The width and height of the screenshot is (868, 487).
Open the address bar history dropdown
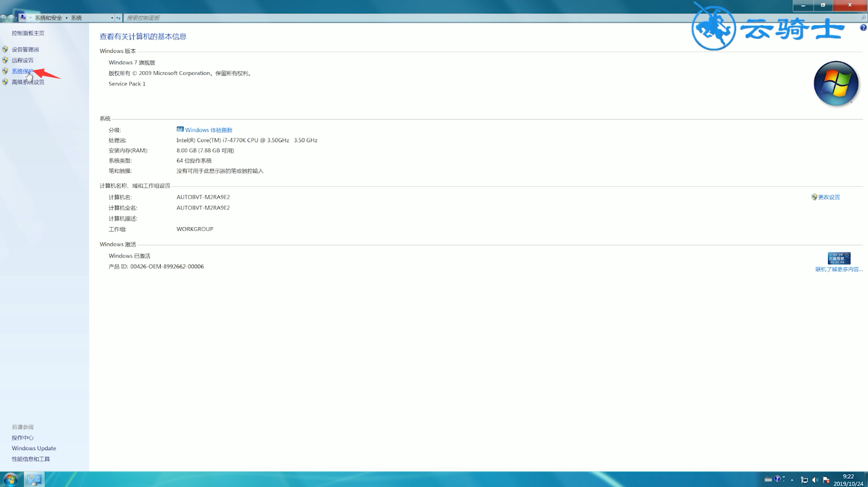(x=112, y=17)
